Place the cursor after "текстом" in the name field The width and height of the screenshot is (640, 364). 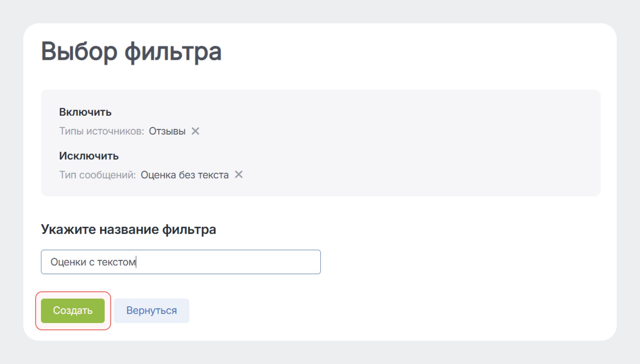pyautogui.click(x=136, y=262)
